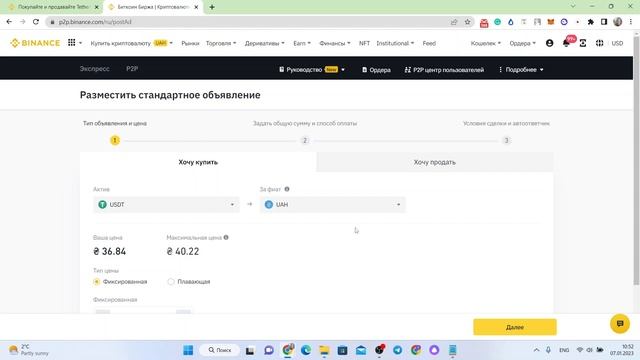640x360 pixels.
Task: Click the taskbar Поиск search box
Action: coord(220,350)
